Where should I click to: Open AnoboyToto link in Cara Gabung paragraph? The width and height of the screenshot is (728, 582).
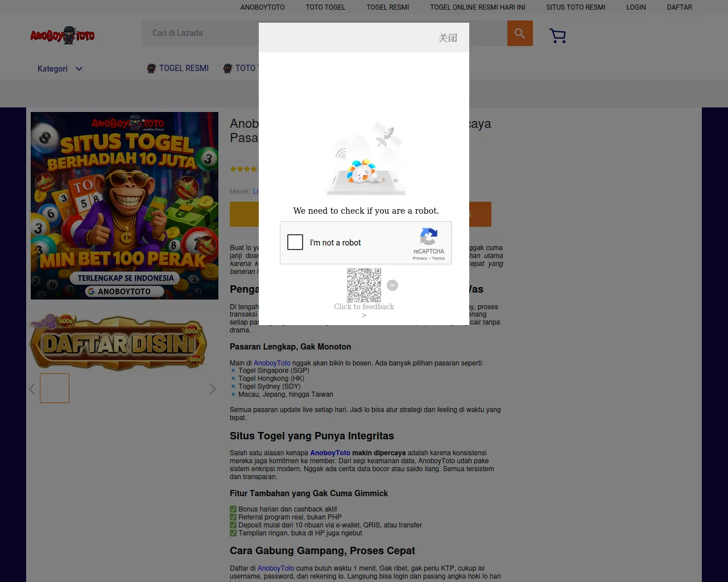(x=276, y=568)
